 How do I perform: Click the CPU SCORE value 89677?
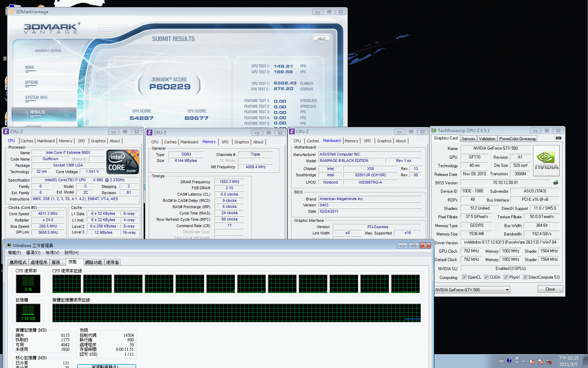pos(196,118)
